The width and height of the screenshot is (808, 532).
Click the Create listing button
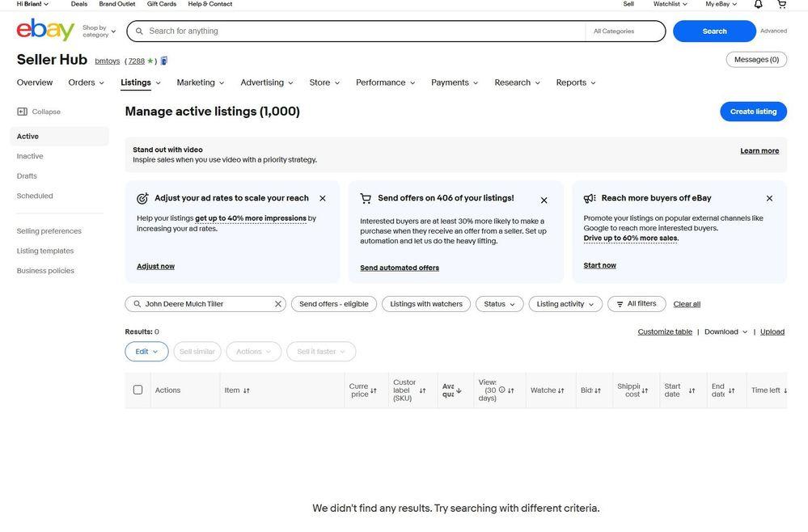coord(753,112)
